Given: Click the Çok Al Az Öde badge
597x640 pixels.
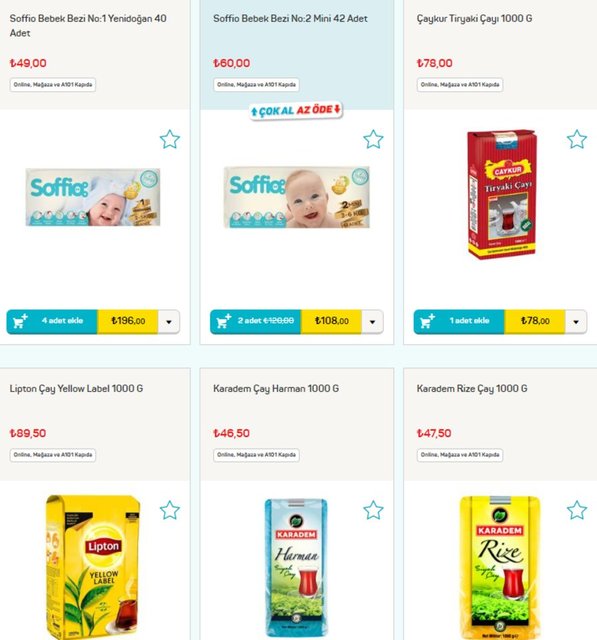Looking at the screenshot, I should pyautogui.click(x=296, y=110).
